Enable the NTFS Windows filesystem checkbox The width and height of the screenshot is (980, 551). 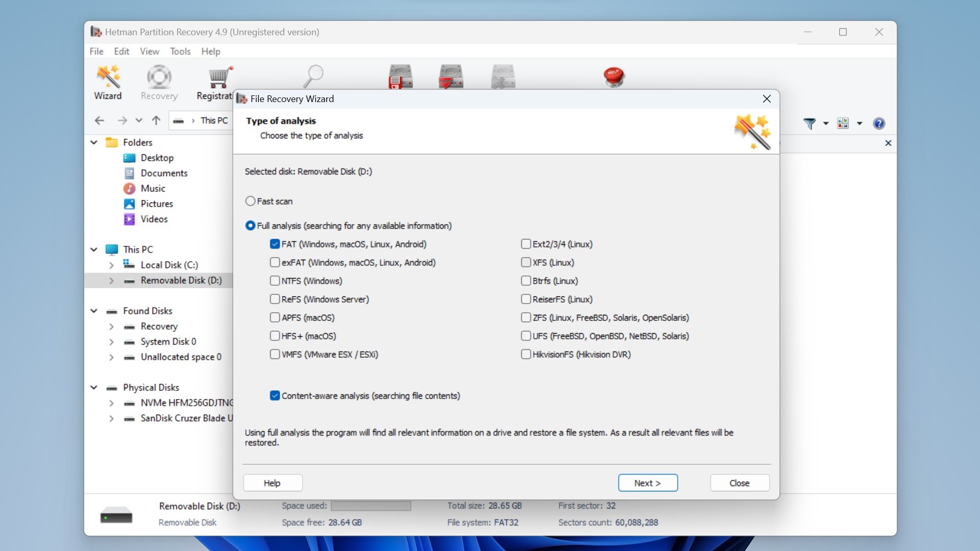(x=274, y=281)
